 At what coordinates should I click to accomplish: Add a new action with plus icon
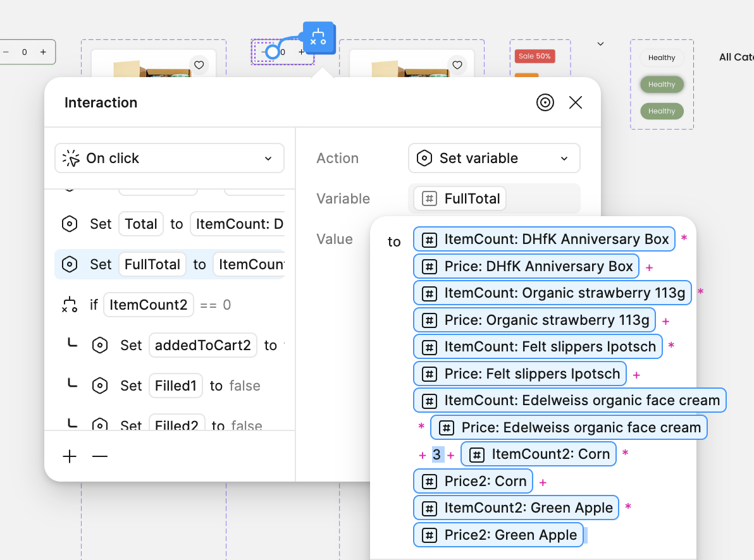click(70, 456)
